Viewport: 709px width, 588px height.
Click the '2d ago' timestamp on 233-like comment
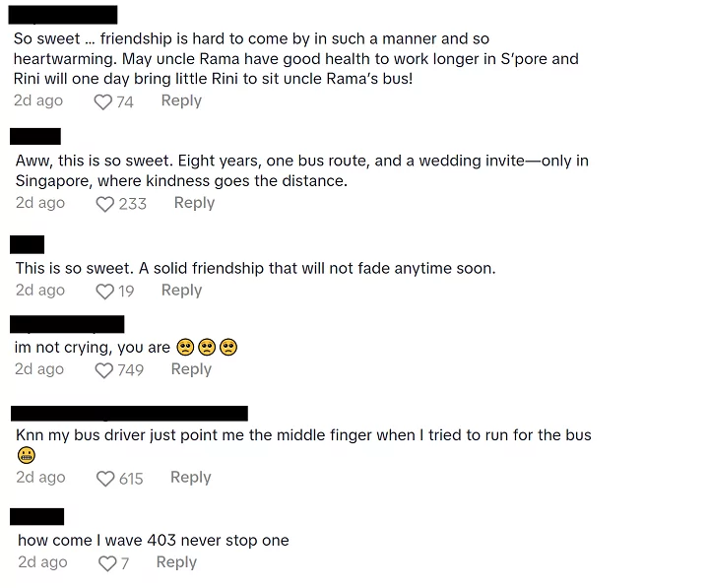click(x=40, y=203)
